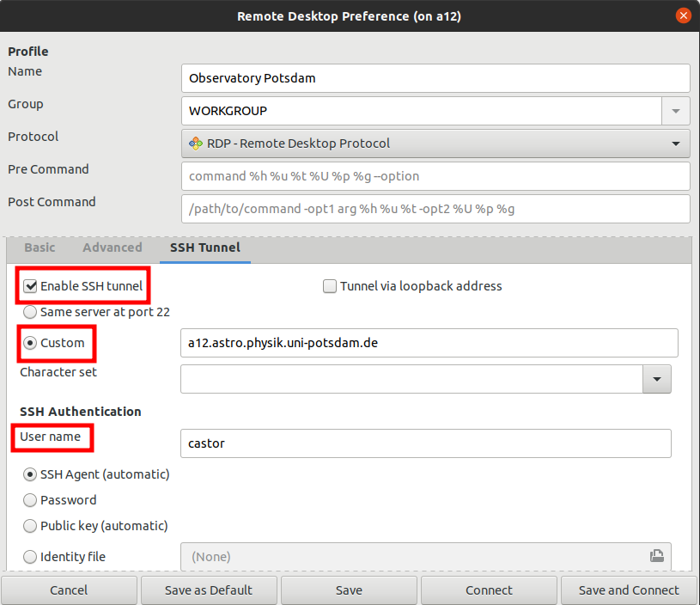
Task: Open the Character set dropdown
Action: coord(657,379)
